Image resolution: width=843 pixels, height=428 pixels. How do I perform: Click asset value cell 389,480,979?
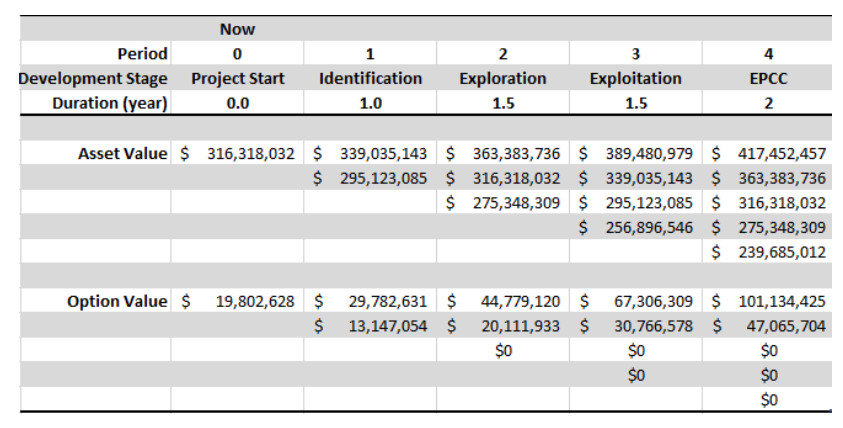(636, 154)
